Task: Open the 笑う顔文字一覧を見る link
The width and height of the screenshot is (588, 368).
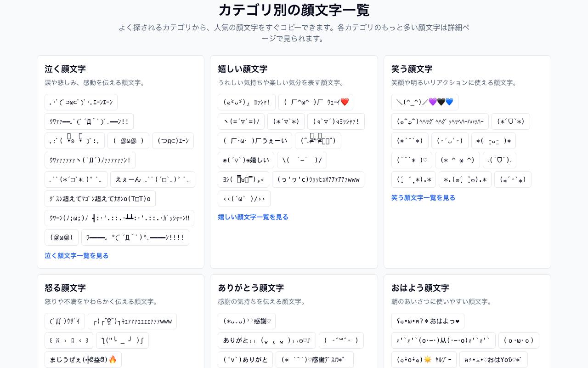Action: [x=423, y=198]
